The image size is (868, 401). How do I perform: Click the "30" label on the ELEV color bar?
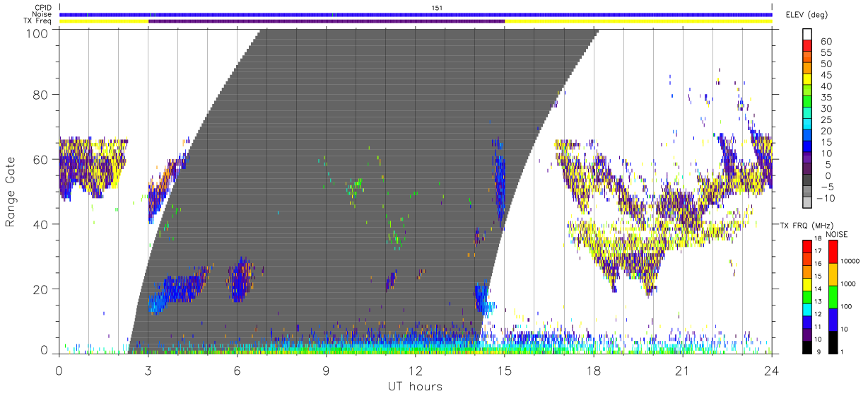(x=826, y=109)
